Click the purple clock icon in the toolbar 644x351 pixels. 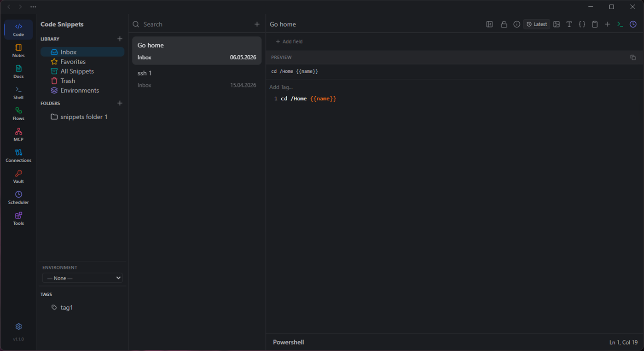click(x=633, y=24)
